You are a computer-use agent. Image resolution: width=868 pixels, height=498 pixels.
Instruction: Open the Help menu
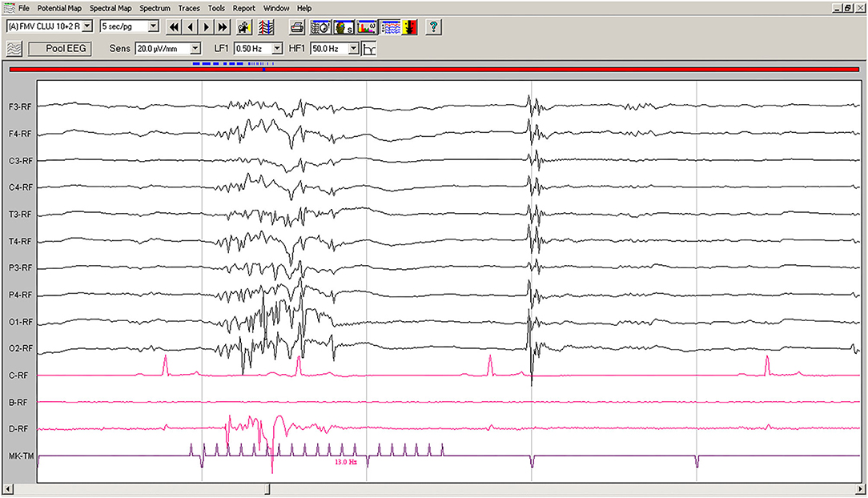click(304, 8)
